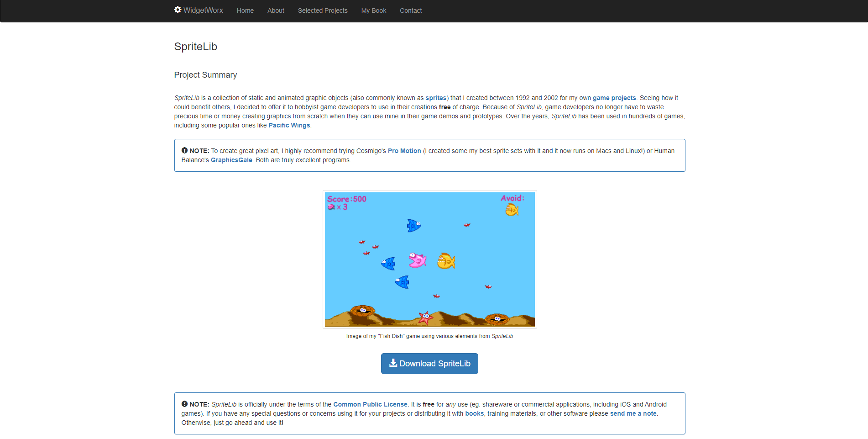
Task: Go to Selected Projects in navbar
Action: (323, 11)
